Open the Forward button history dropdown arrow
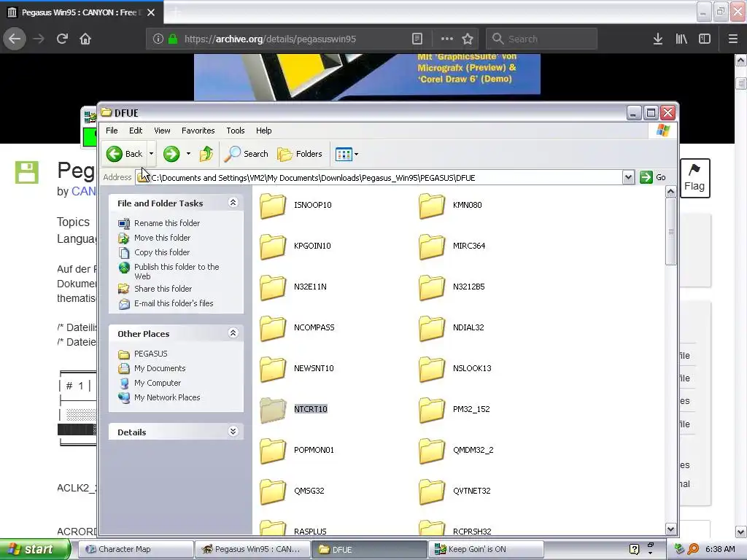 point(188,154)
